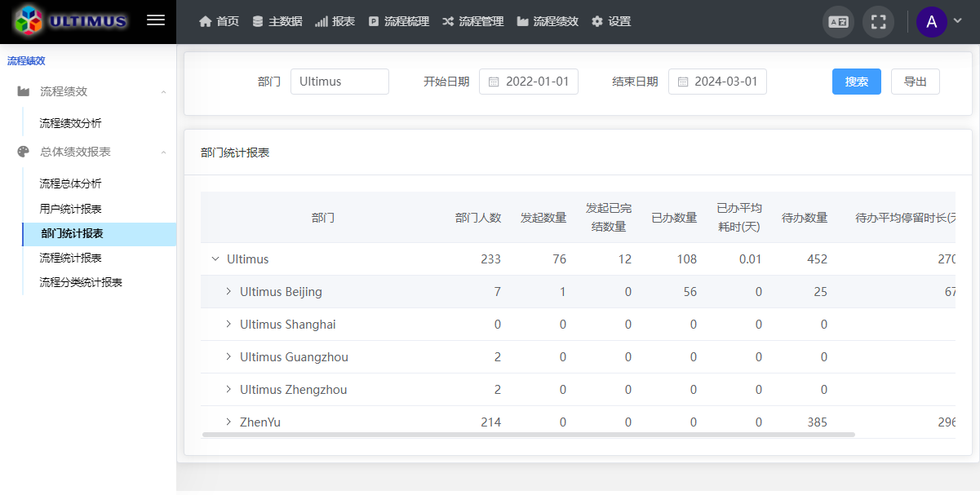
Task: Expand the Ultimus Guangzhou row
Action: [228, 357]
